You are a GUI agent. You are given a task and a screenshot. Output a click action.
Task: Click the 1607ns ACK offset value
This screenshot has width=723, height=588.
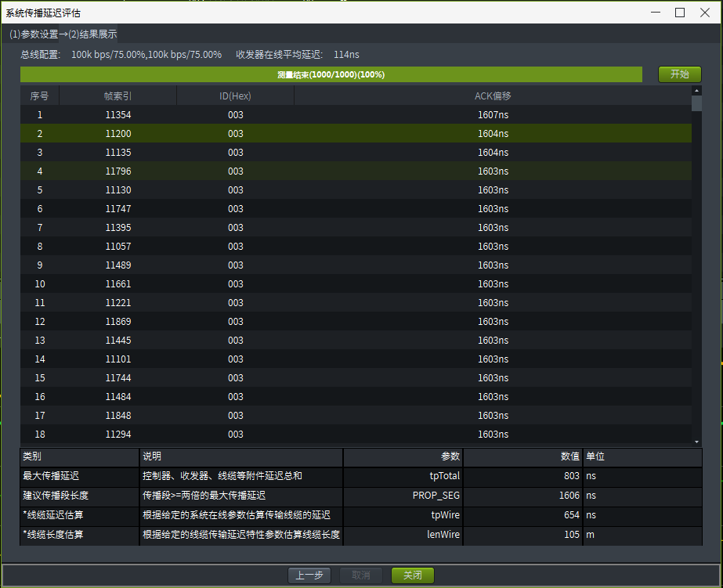pyautogui.click(x=493, y=115)
